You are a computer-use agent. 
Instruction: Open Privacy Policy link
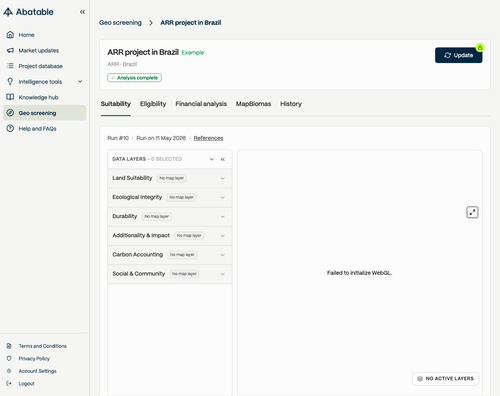pos(34,358)
